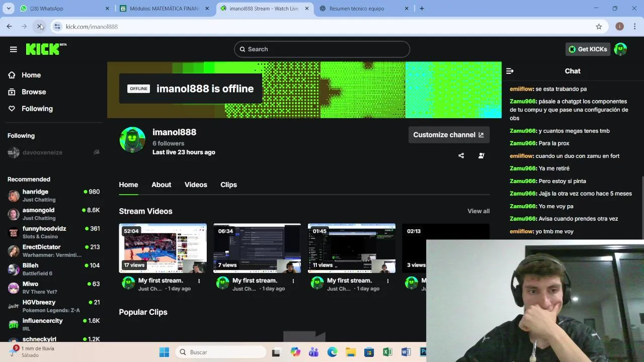Click Zamu966 in 'Ya me retiré' message

523,168
